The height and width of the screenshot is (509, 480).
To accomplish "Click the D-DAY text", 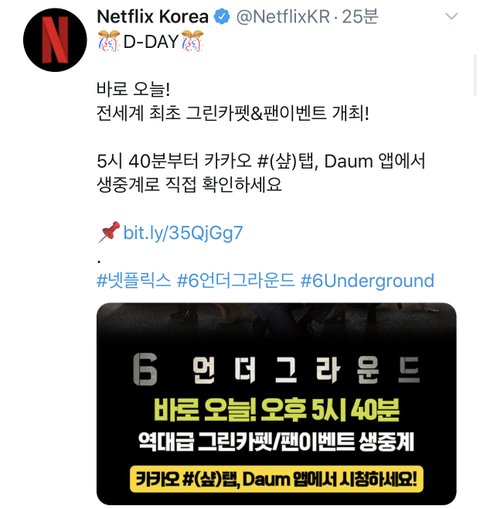I will click(151, 42).
